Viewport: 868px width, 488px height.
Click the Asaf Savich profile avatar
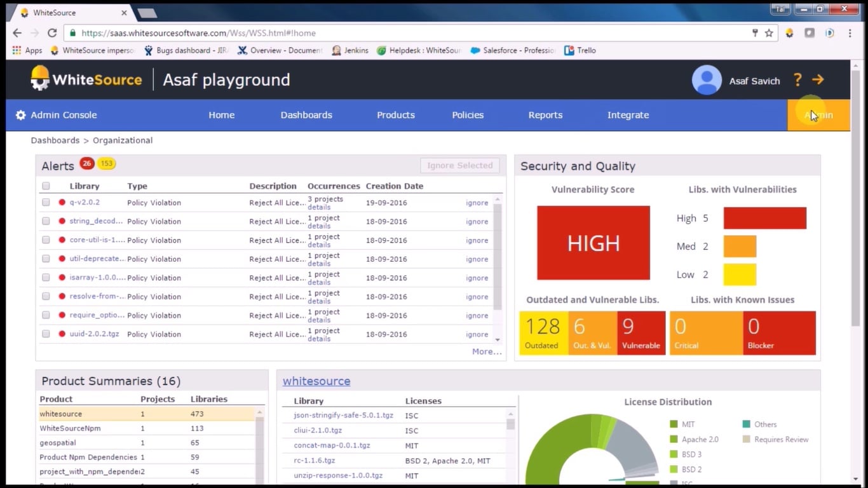pyautogui.click(x=707, y=80)
